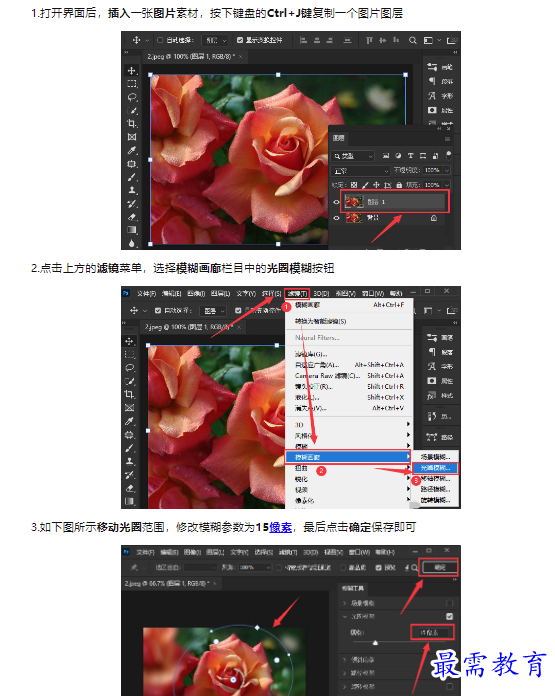Viewport: 555px width, 696px height.
Task: Choose Neural Filters... in the filter menu
Action: point(317,338)
